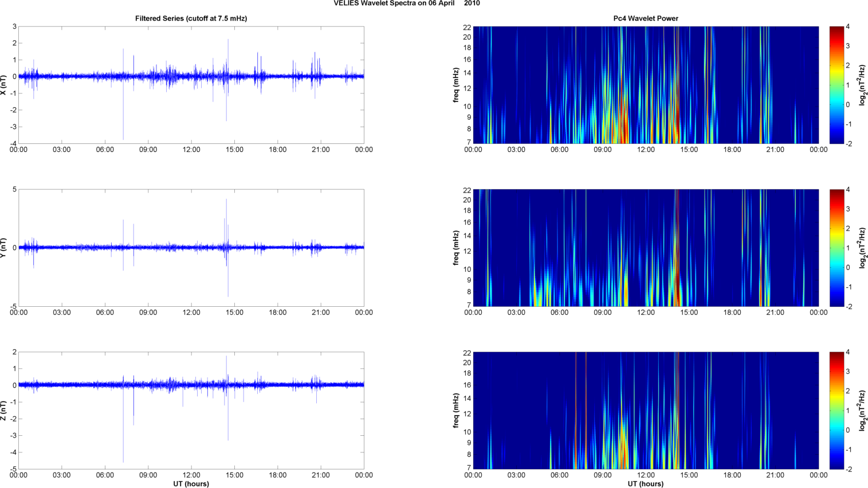Click the freq (mHz) label of top spectrogram
Viewport: 868px width, 488px height.
pos(456,85)
